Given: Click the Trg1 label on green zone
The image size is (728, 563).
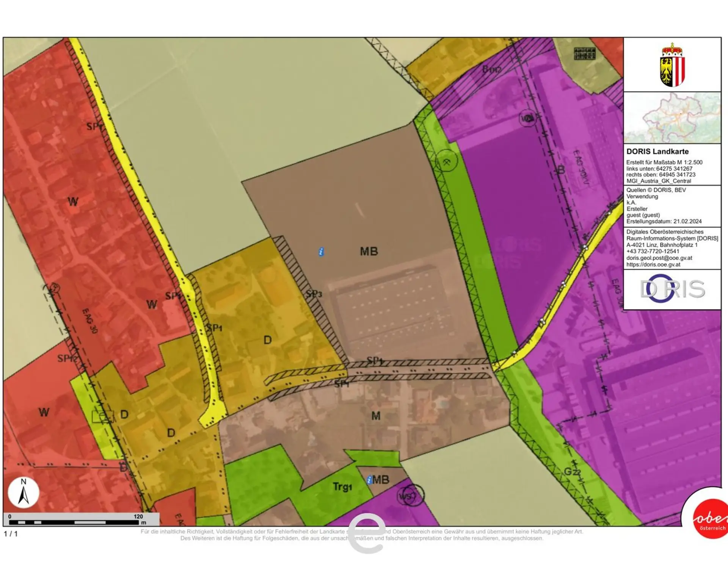Looking at the screenshot, I should pos(342,487).
